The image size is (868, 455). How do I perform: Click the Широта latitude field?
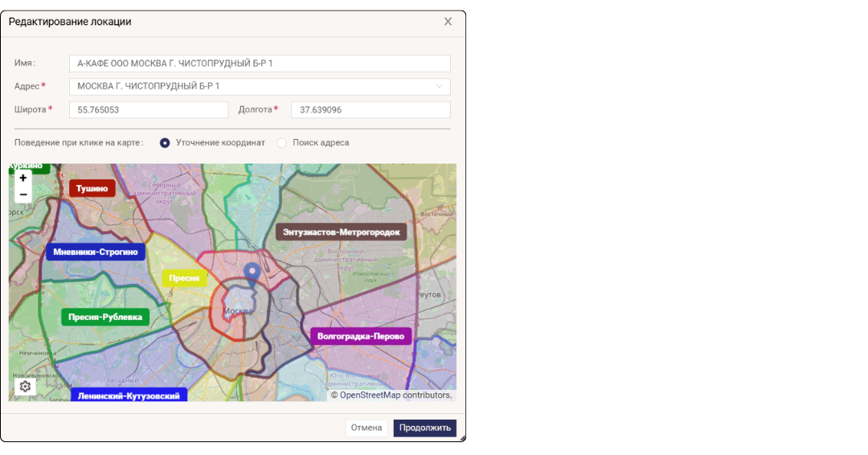click(149, 110)
